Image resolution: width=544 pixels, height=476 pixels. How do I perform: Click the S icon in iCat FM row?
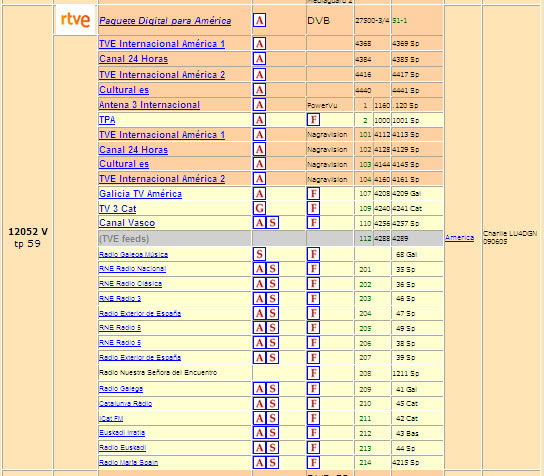pyautogui.click(x=272, y=418)
